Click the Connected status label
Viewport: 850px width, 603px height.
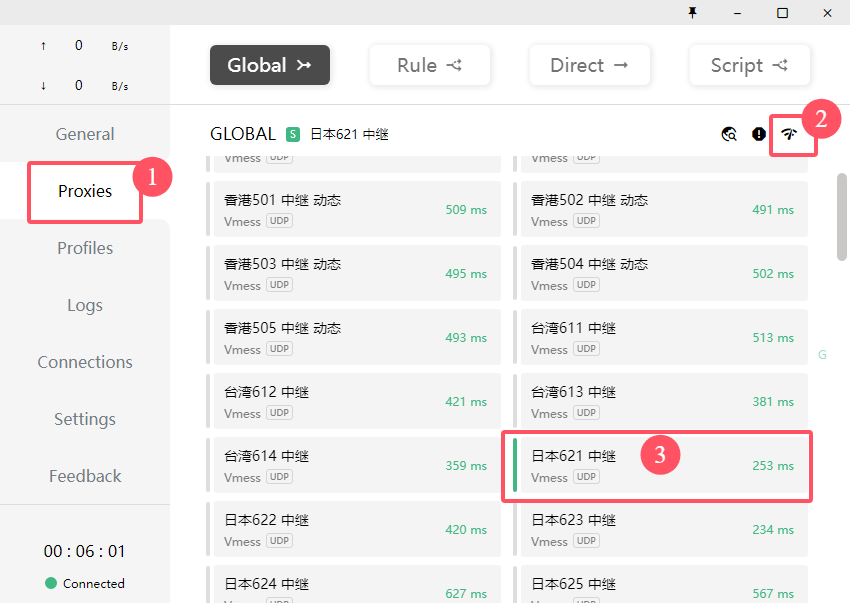[x=94, y=583]
